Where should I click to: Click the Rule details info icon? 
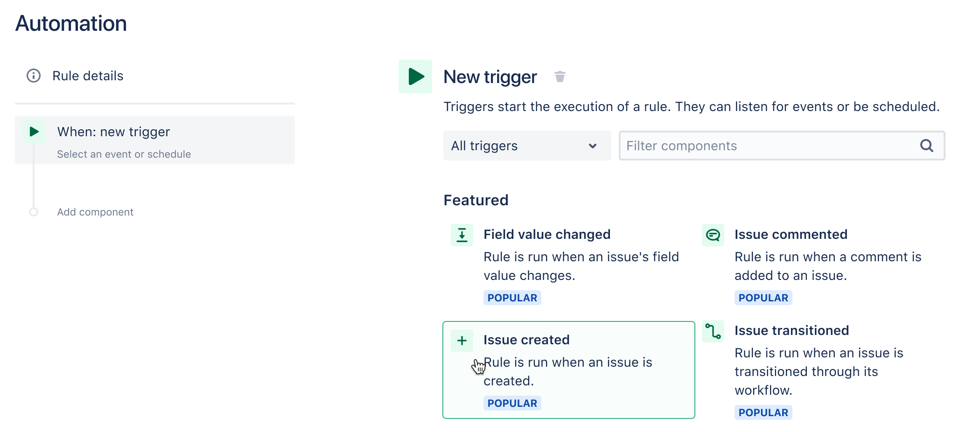pyautogui.click(x=34, y=76)
